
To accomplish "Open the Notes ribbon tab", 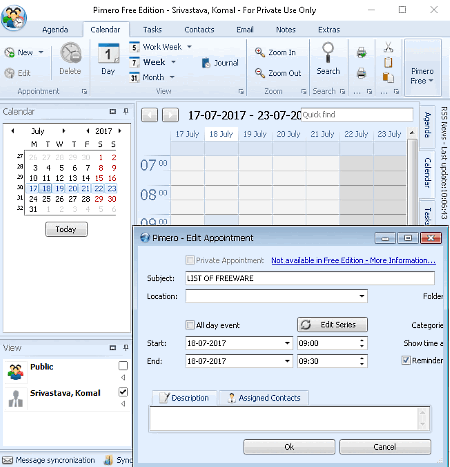I will tap(286, 30).
